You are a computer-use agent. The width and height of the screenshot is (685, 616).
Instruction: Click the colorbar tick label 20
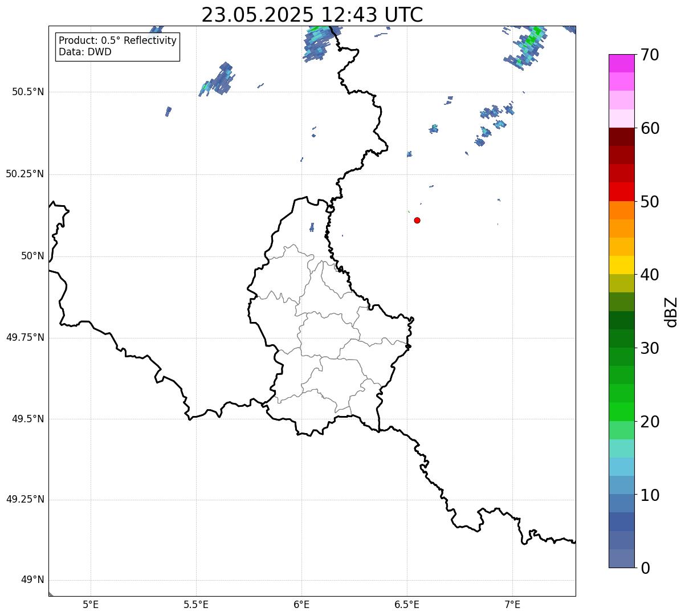click(x=650, y=422)
